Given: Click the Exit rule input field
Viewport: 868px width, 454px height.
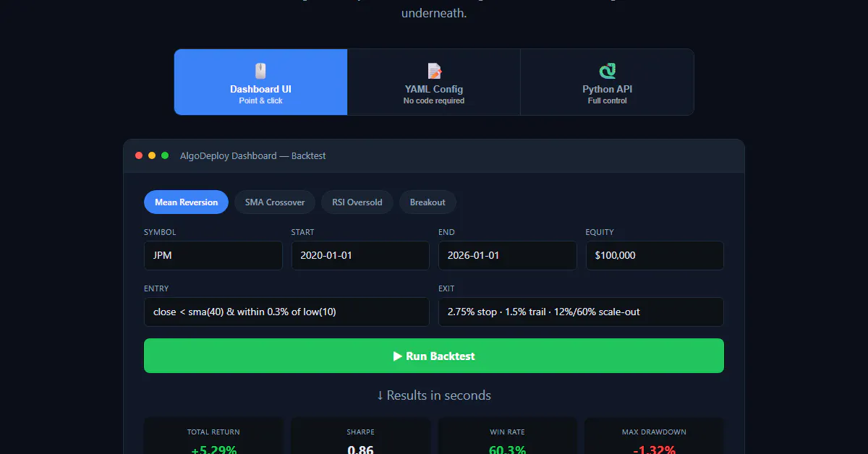Looking at the screenshot, I should 581,312.
